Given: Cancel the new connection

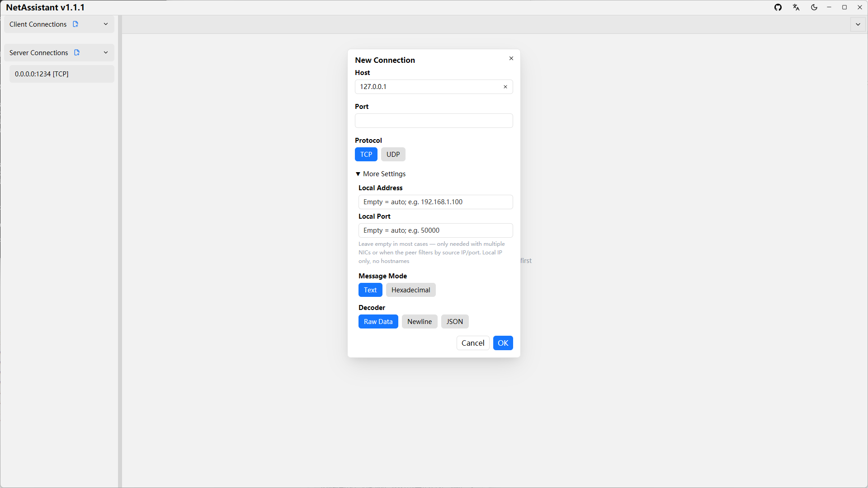Looking at the screenshot, I should pos(473,343).
